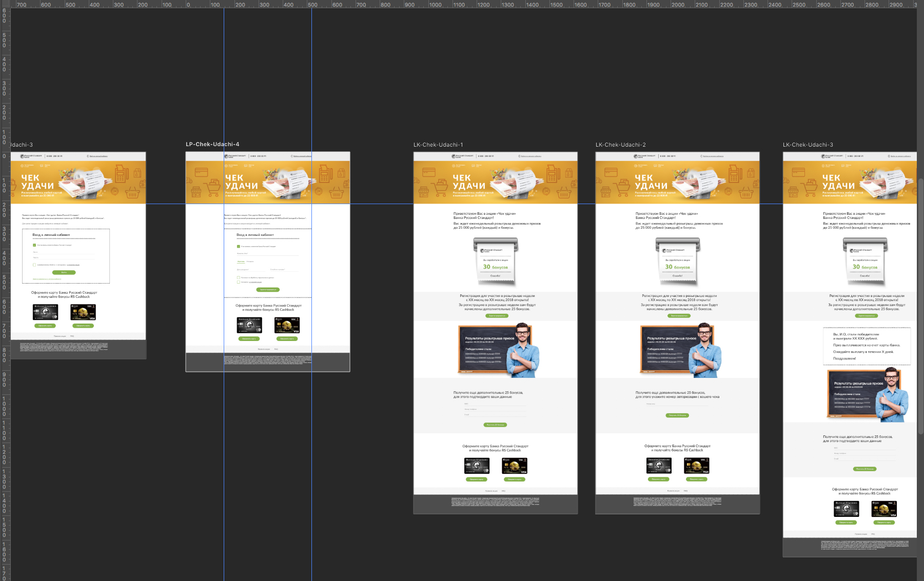Tick upper unchecked checkbox in LP-Chek-Udachi-4 form
This screenshot has width=924, height=581.
239,277
